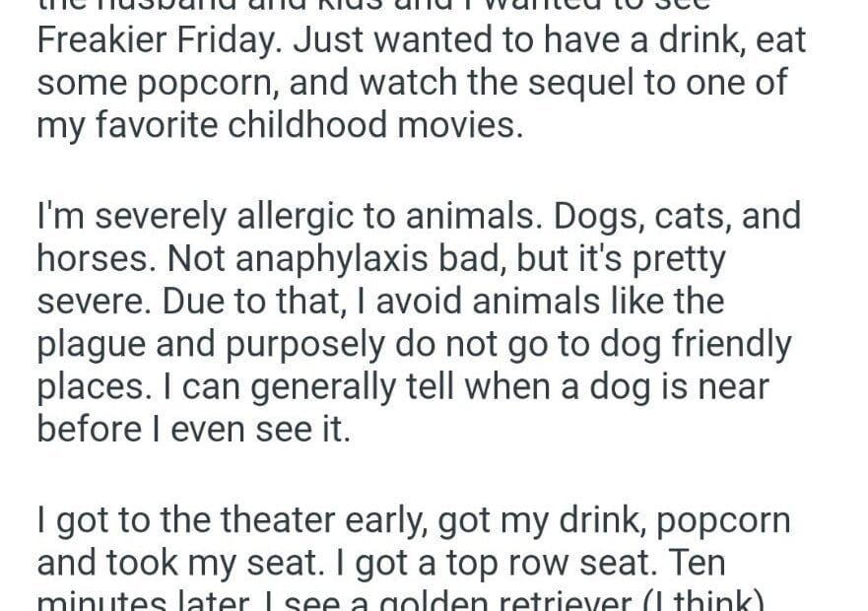This screenshot has height=611, width=868.
Task: Click the word "sequel" in the paragraph
Action: tap(565, 82)
